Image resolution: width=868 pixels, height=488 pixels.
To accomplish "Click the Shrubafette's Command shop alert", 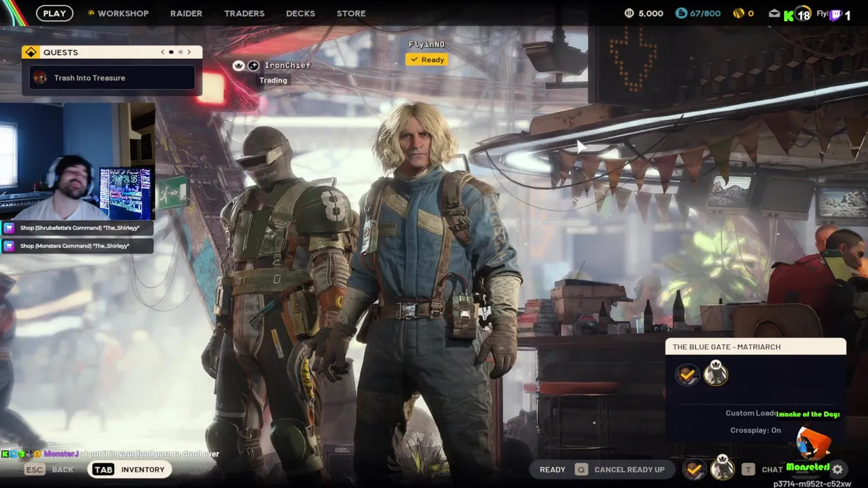I will coord(77,228).
